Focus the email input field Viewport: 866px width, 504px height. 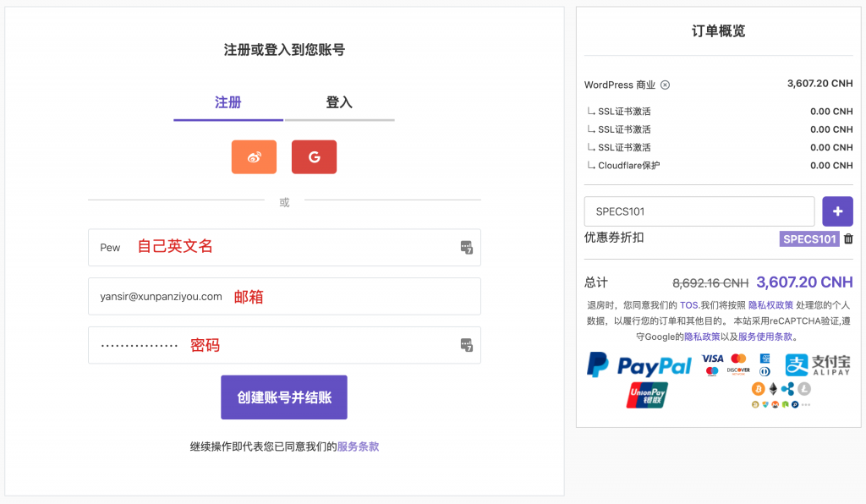(x=284, y=297)
